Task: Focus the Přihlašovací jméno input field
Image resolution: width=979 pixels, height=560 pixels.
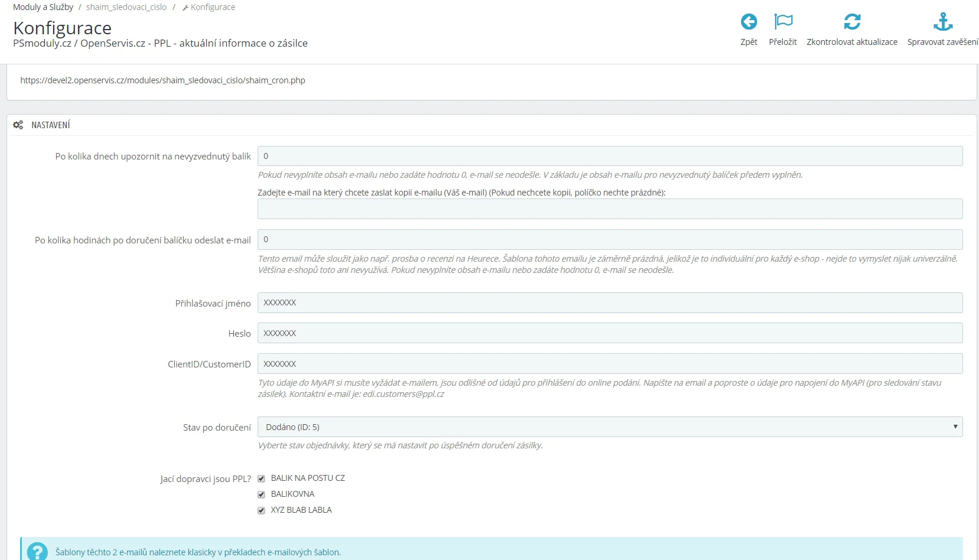Action: (x=609, y=302)
